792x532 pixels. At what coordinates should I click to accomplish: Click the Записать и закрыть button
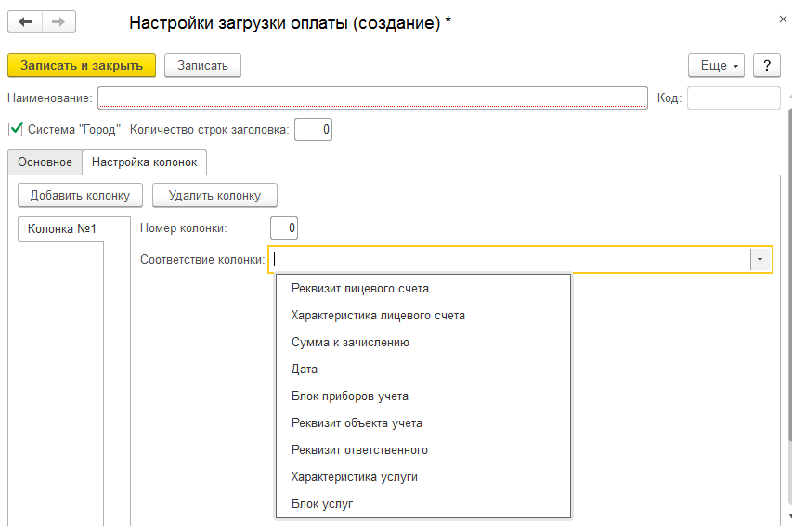click(82, 65)
